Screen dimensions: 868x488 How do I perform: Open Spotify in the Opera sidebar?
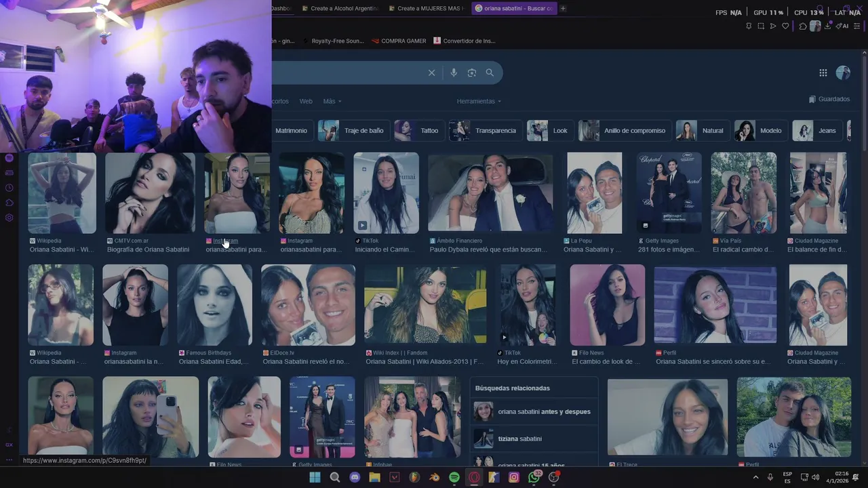pyautogui.click(x=9, y=158)
